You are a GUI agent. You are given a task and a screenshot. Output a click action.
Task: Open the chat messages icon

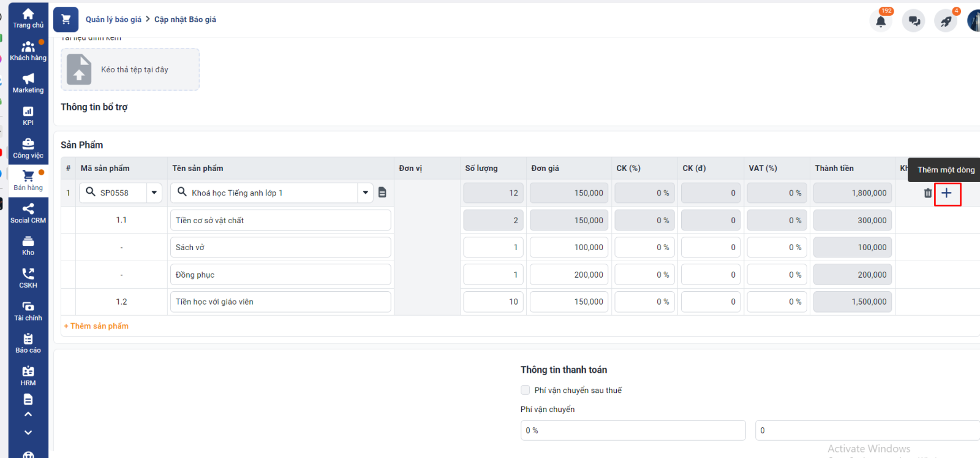pyautogui.click(x=913, y=21)
